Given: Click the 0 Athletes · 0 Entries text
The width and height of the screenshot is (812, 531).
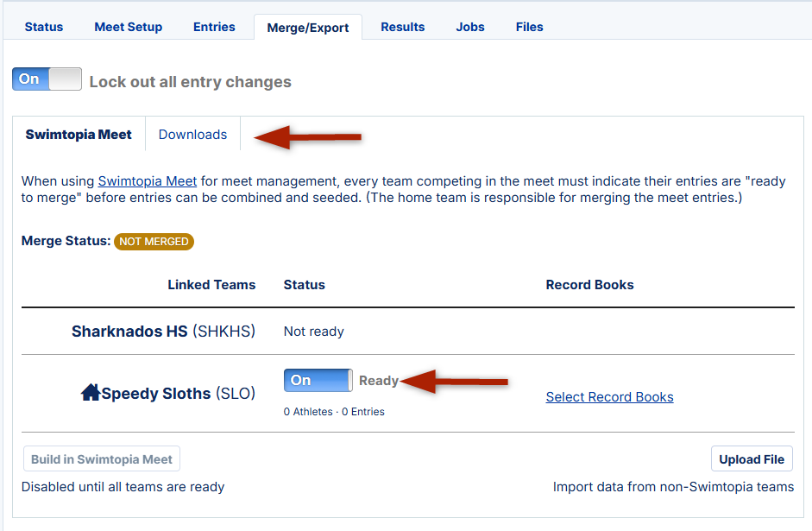Looking at the screenshot, I should tap(334, 412).
